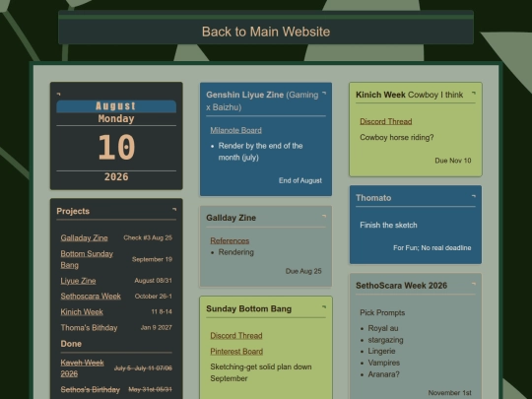532x399 pixels.
Task: Click the Vampires bullet
Action: [384, 363]
